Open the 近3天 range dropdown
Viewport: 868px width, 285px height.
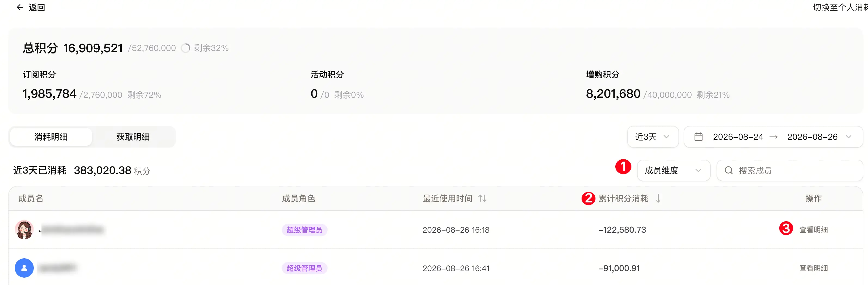click(x=653, y=137)
